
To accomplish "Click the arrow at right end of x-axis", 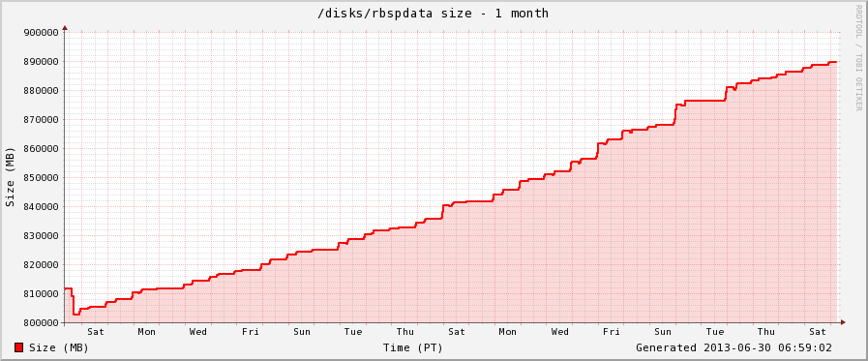I will 843,322.
